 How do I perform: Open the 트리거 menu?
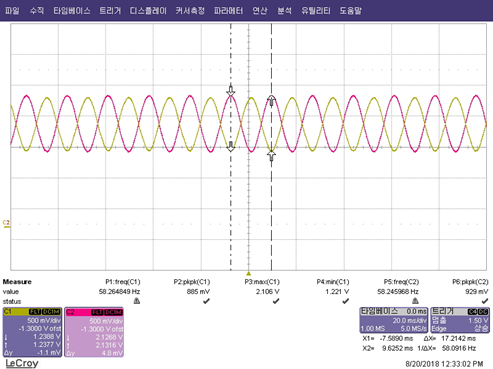point(110,11)
